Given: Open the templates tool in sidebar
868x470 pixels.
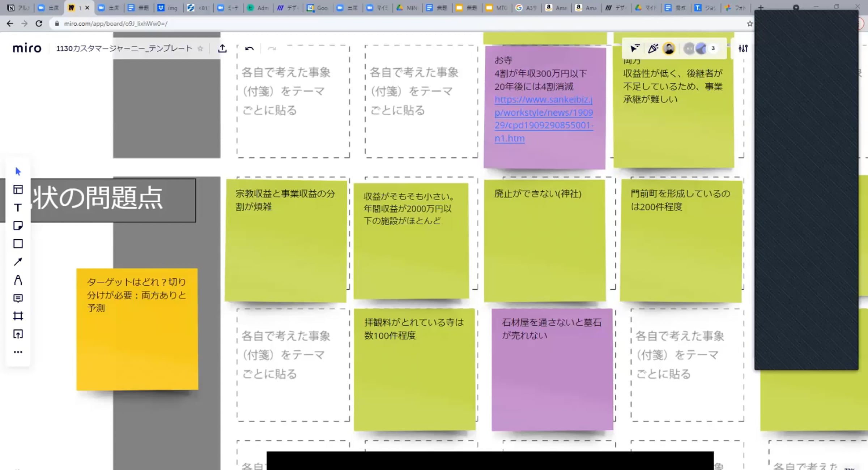Looking at the screenshot, I should tap(18, 189).
